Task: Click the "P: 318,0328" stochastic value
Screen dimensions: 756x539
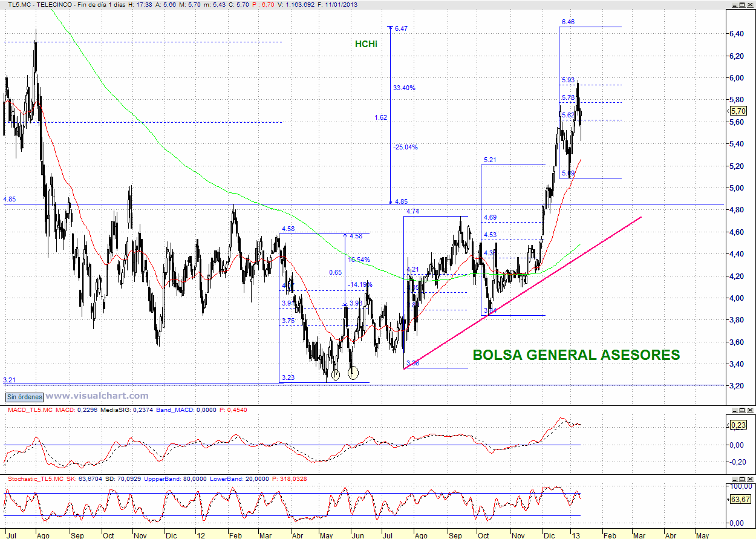Action: [x=290, y=479]
